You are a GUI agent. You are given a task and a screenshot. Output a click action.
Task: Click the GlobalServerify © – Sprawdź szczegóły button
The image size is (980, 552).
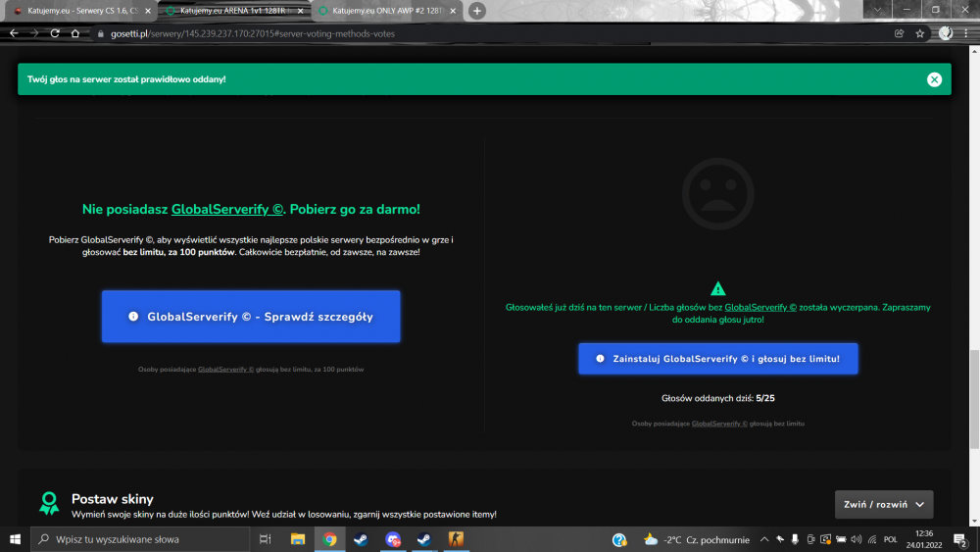[x=251, y=317]
